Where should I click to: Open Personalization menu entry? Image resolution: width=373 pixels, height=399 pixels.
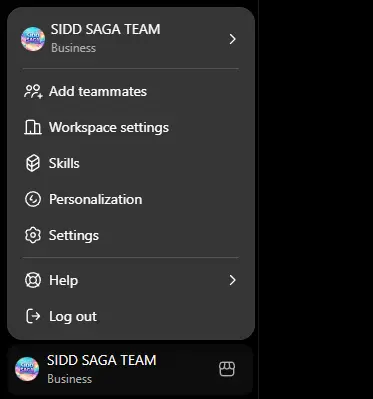click(x=131, y=199)
